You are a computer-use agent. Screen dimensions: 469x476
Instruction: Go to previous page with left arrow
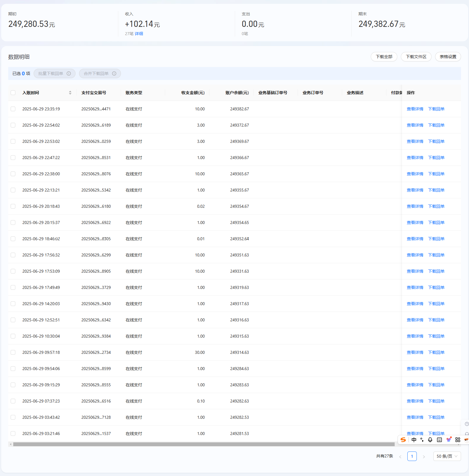(x=400, y=457)
